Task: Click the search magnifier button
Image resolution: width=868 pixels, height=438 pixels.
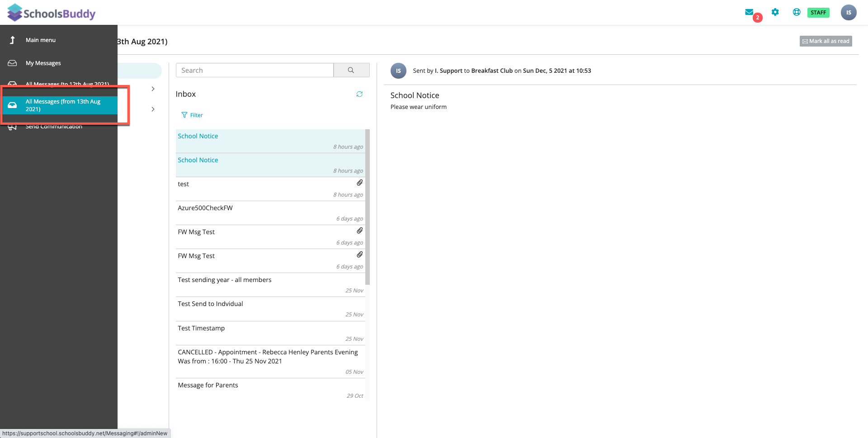Action: (351, 70)
